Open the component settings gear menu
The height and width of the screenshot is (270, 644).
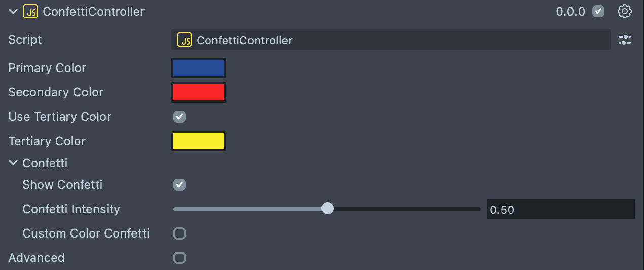[x=624, y=11]
